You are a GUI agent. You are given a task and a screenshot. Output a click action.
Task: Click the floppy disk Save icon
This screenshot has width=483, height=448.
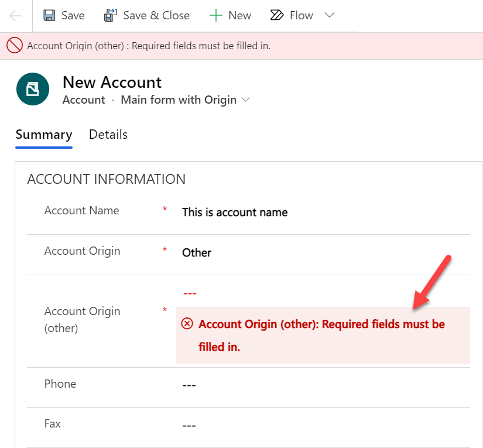(50, 16)
